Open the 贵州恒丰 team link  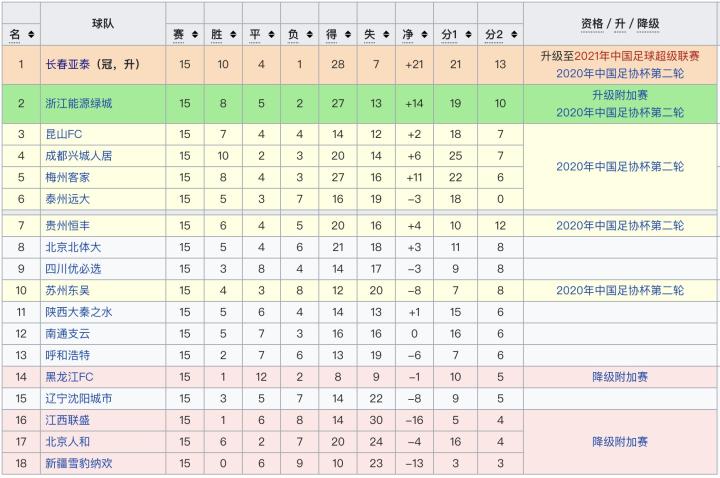pyautogui.click(x=68, y=226)
